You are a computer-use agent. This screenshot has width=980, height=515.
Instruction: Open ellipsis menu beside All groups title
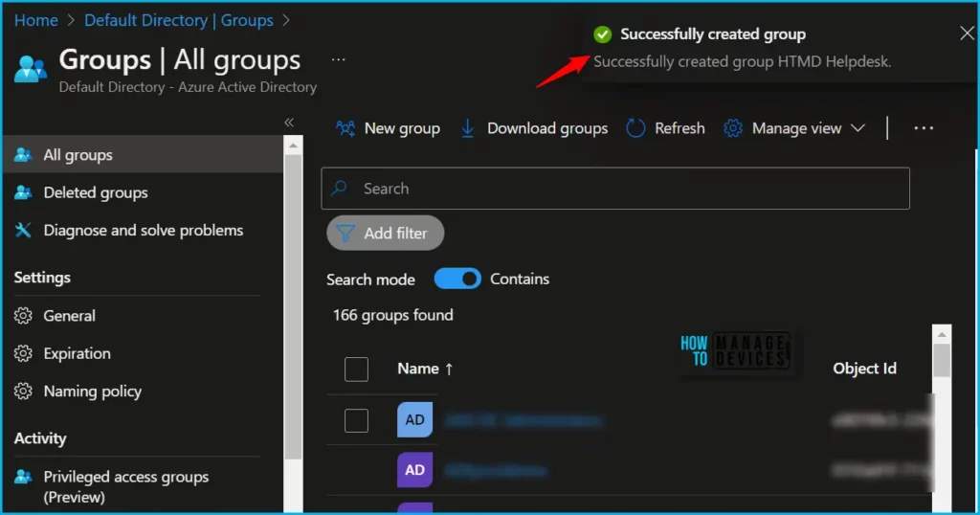point(338,59)
